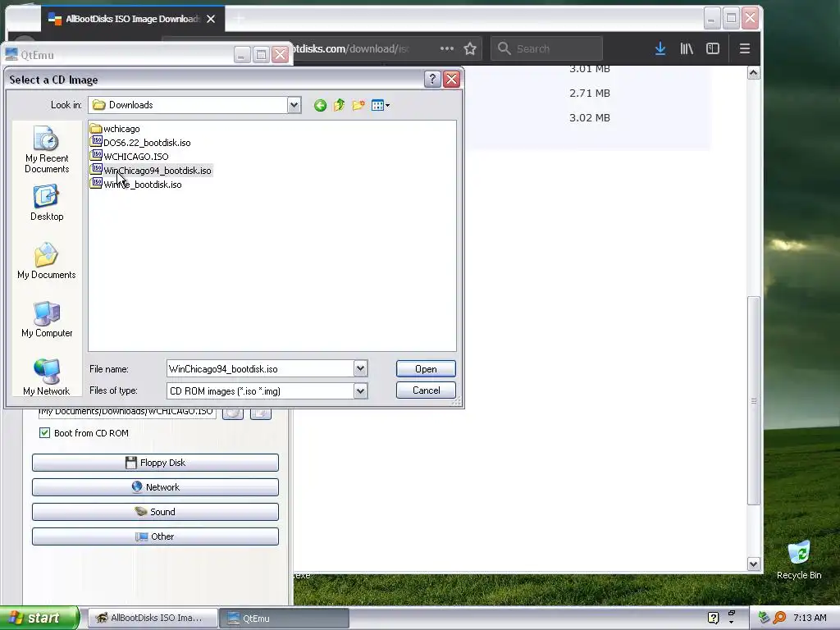Toggle Firefox sidebar icon
This screenshot has width=840, height=630.
[713, 48]
